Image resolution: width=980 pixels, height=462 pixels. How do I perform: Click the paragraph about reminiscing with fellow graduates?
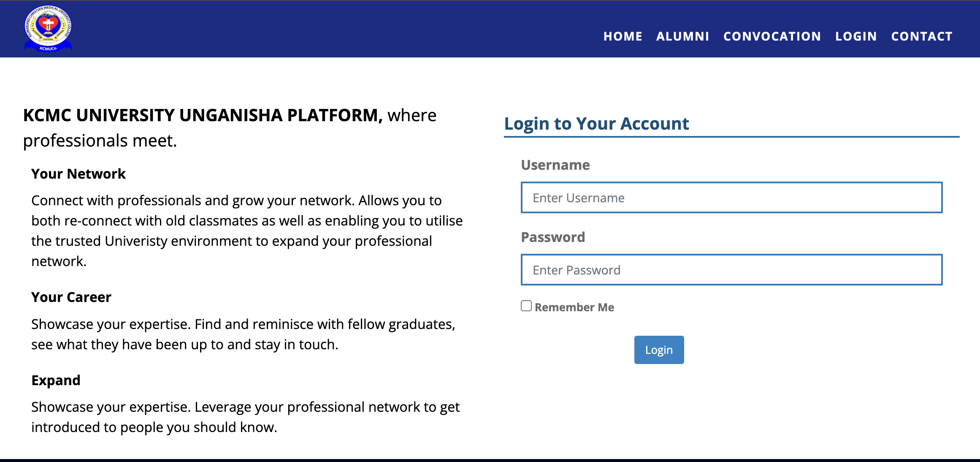point(244,334)
